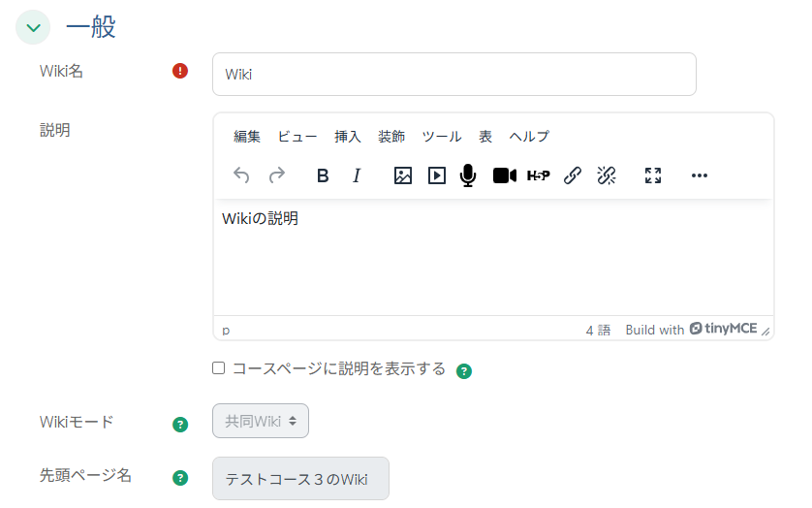Switch editor to fullscreen mode
This screenshot has width=812, height=508.
[653, 175]
